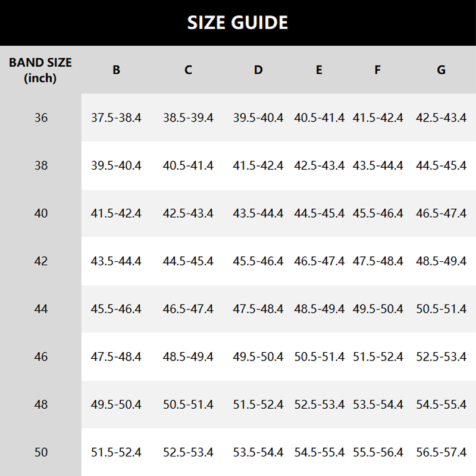Click the 56.5-57.4 cell for 50G

coord(441,452)
